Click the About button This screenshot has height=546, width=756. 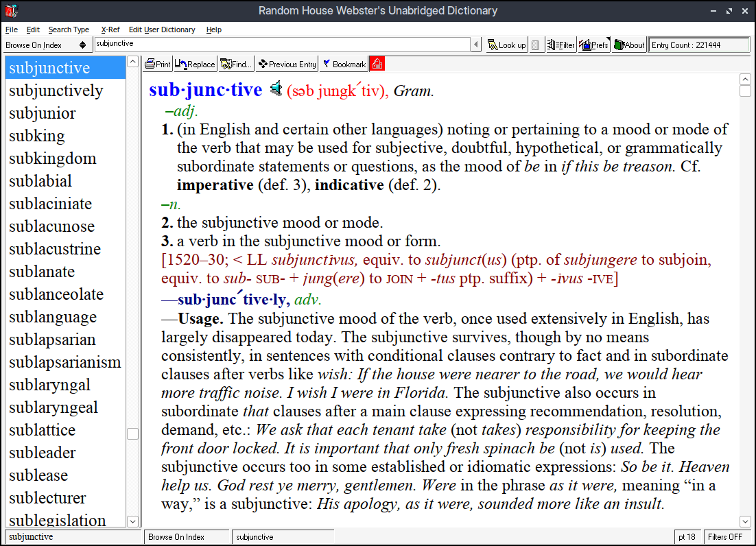pyautogui.click(x=629, y=45)
